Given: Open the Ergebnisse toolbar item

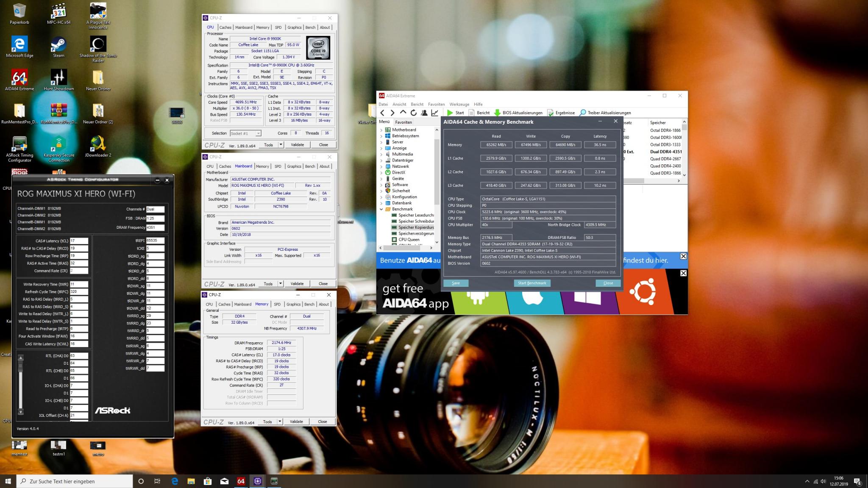Looking at the screenshot, I should [x=561, y=113].
